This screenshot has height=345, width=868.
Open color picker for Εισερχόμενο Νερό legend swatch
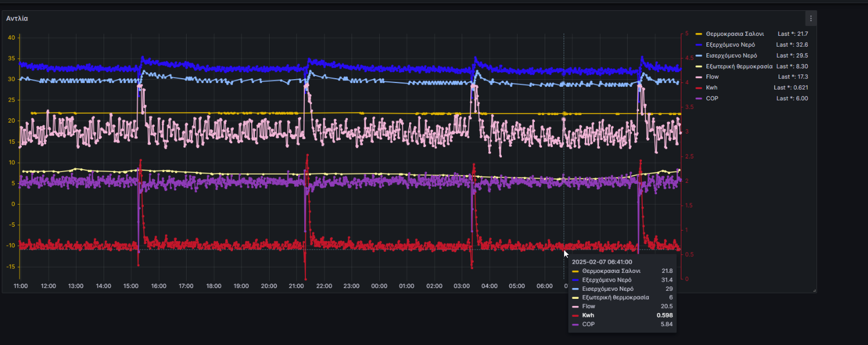(699, 55)
